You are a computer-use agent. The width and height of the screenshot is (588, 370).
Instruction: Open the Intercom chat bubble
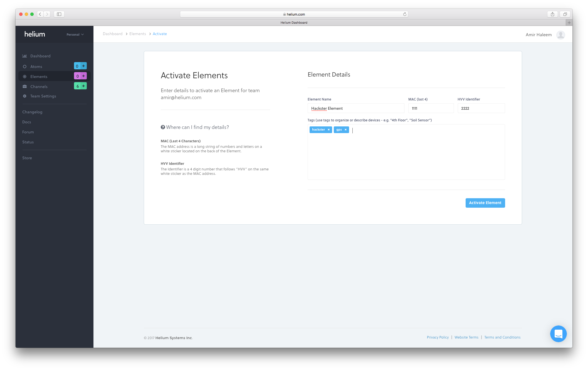click(558, 334)
